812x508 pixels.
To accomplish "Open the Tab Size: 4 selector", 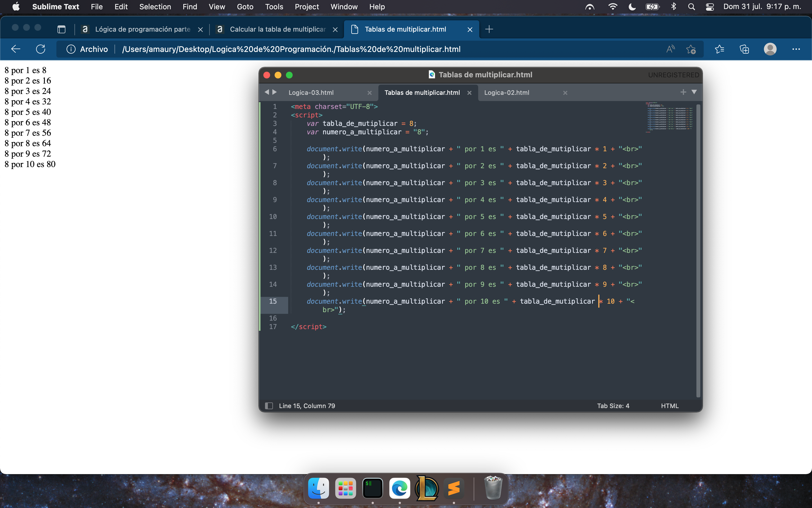I will (613, 406).
